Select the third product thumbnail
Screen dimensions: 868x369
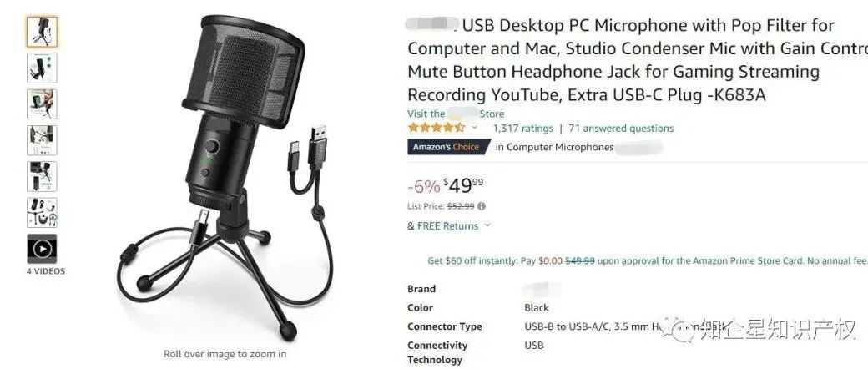[x=42, y=104]
